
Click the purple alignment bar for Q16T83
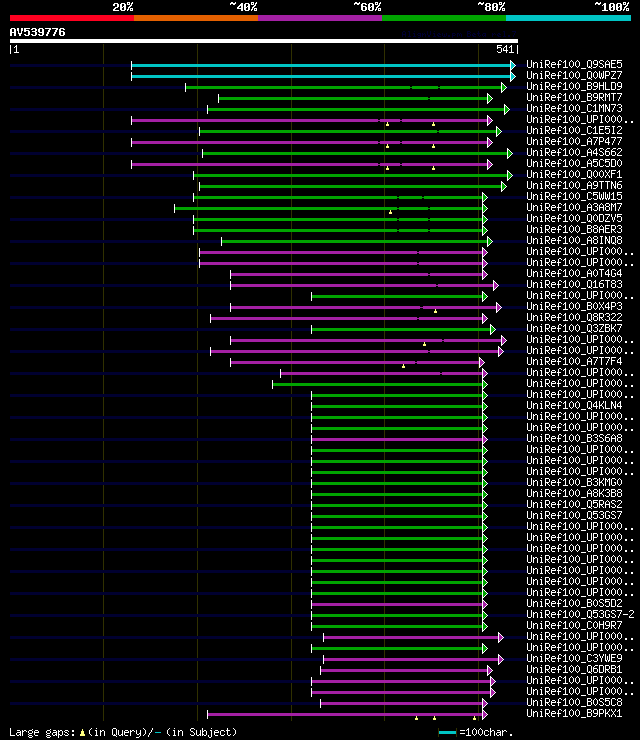pos(362,286)
